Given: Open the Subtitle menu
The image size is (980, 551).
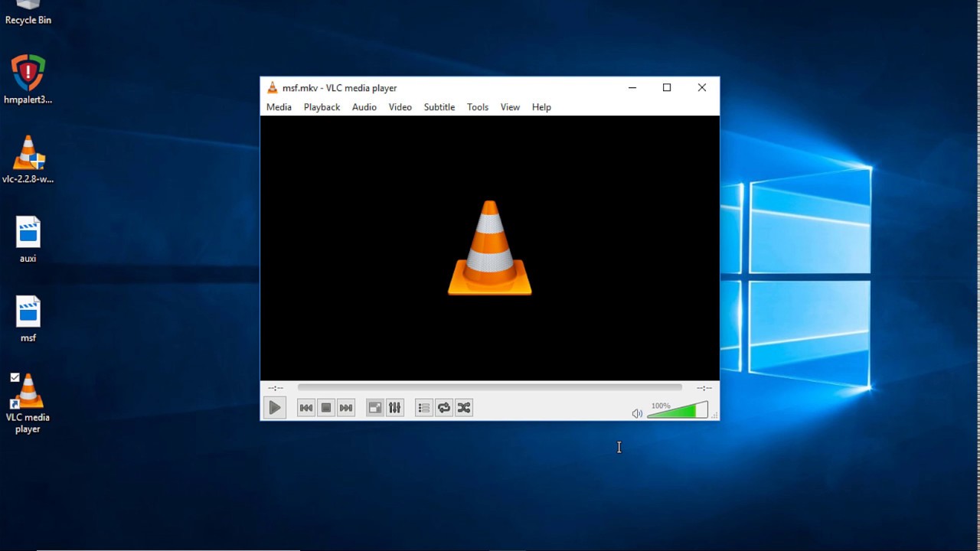Looking at the screenshot, I should click(439, 107).
